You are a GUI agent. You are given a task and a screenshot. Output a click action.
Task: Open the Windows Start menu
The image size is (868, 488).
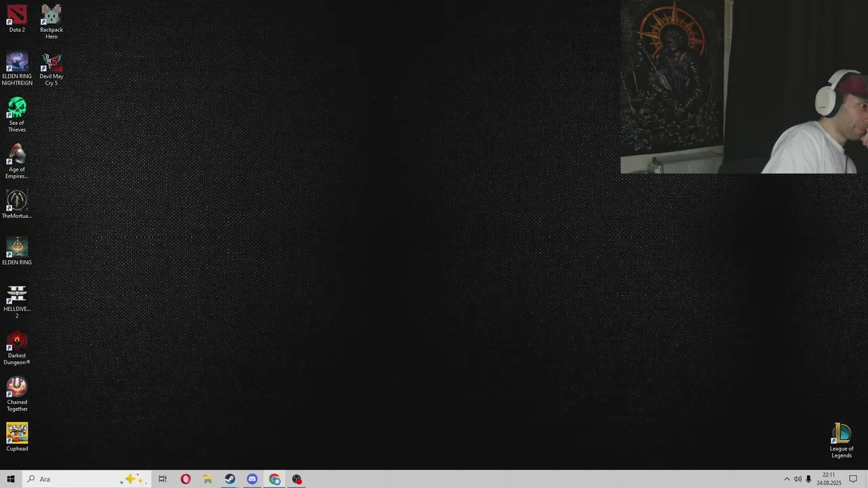point(11,479)
